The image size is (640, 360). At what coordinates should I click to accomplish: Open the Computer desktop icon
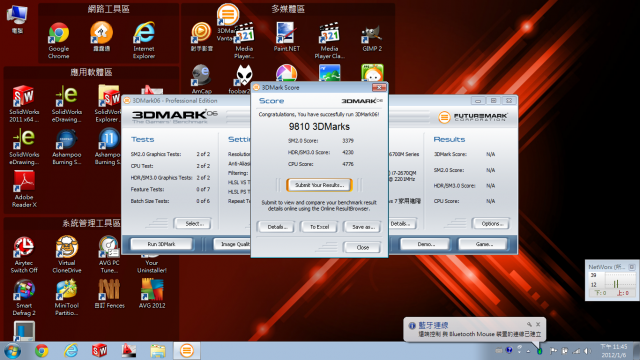[17, 19]
